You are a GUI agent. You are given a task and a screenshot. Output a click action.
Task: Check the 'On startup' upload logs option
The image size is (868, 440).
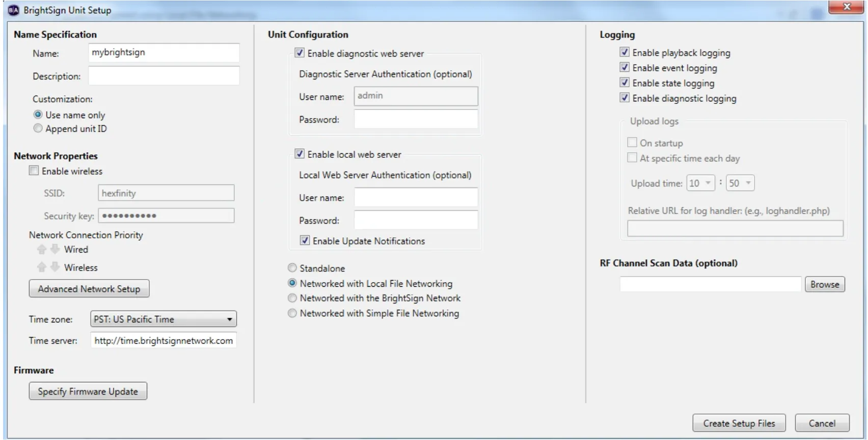tap(632, 143)
